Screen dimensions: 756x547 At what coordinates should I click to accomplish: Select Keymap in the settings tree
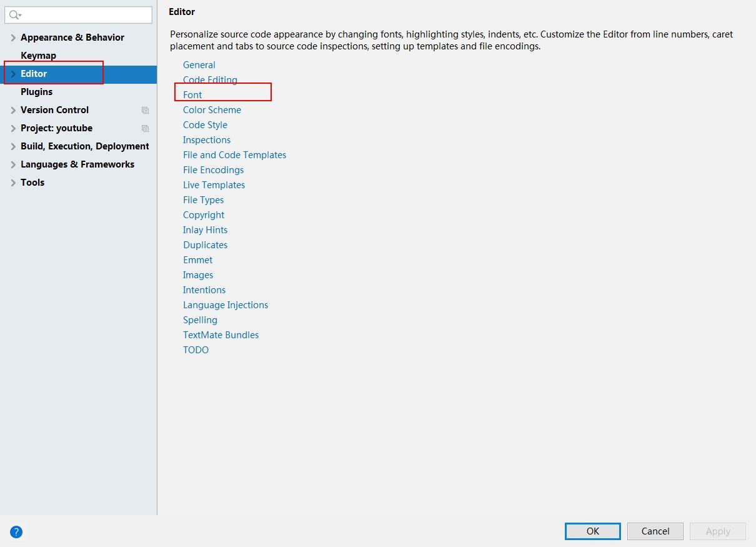(x=38, y=56)
